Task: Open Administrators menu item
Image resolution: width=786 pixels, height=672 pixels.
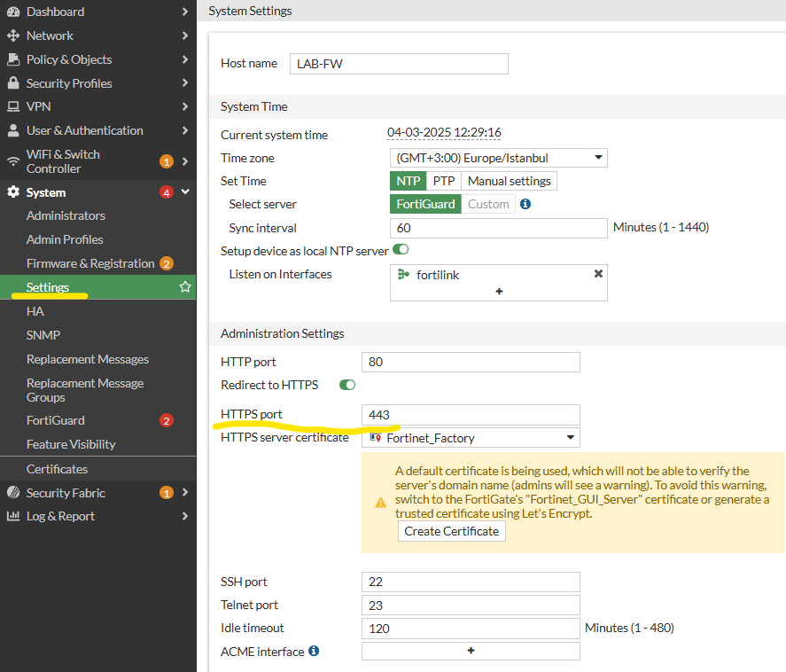Action: (x=98, y=215)
